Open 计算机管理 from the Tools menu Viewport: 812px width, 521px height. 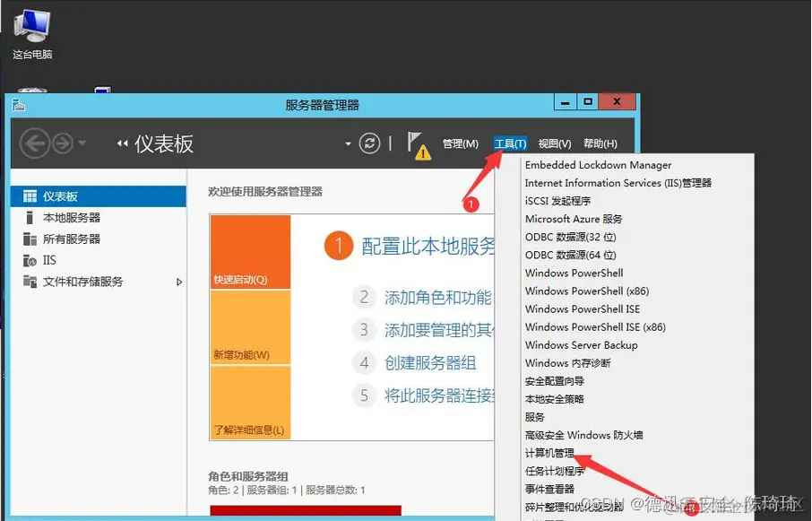pos(549,453)
